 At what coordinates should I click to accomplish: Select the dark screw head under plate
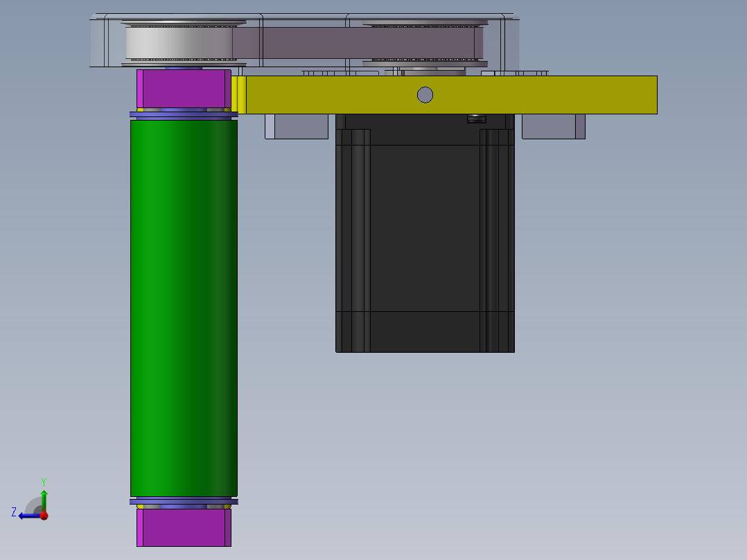coord(477,119)
